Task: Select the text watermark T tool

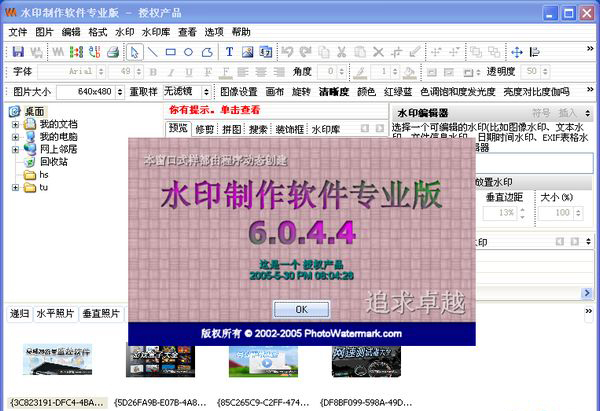Action: click(229, 52)
